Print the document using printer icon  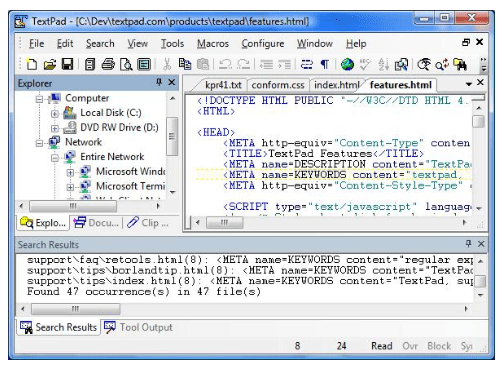pyautogui.click(x=108, y=64)
